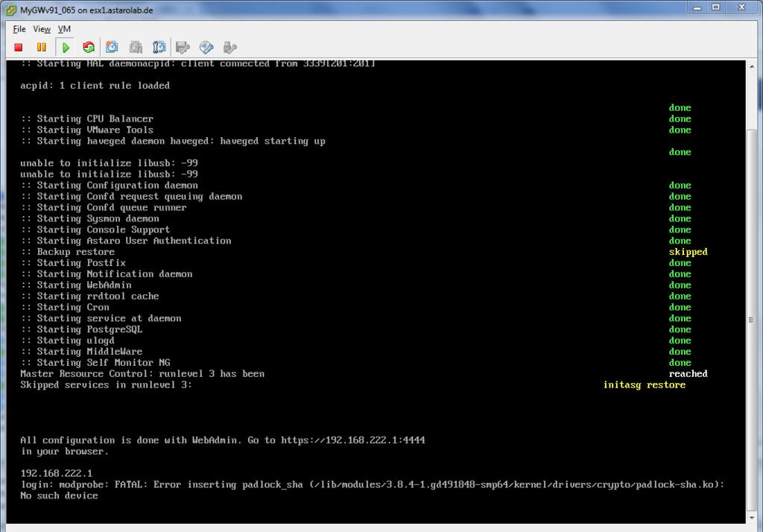763x532 pixels.
Task: Click Revert to current snapshot icon
Action: pyautogui.click(x=136, y=47)
